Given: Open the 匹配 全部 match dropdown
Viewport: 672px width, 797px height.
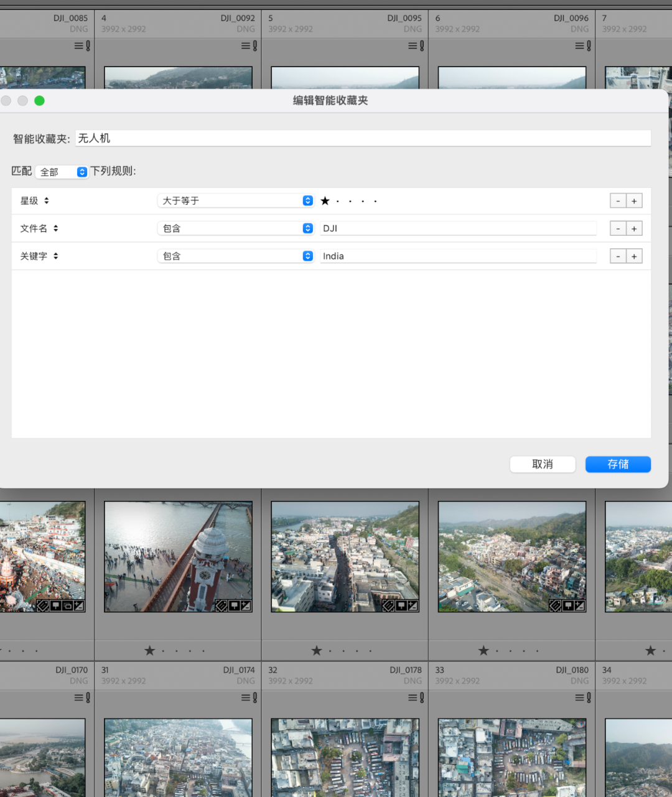Looking at the screenshot, I should pos(62,172).
